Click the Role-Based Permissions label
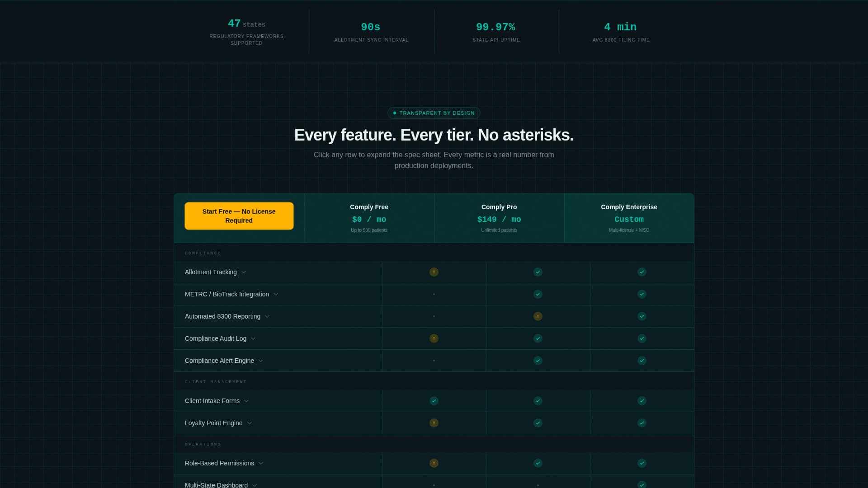 tap(219, 463)
